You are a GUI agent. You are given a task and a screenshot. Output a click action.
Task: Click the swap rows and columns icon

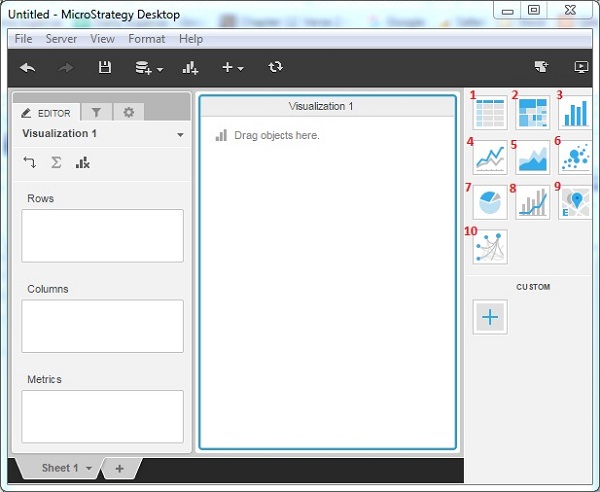30,162
